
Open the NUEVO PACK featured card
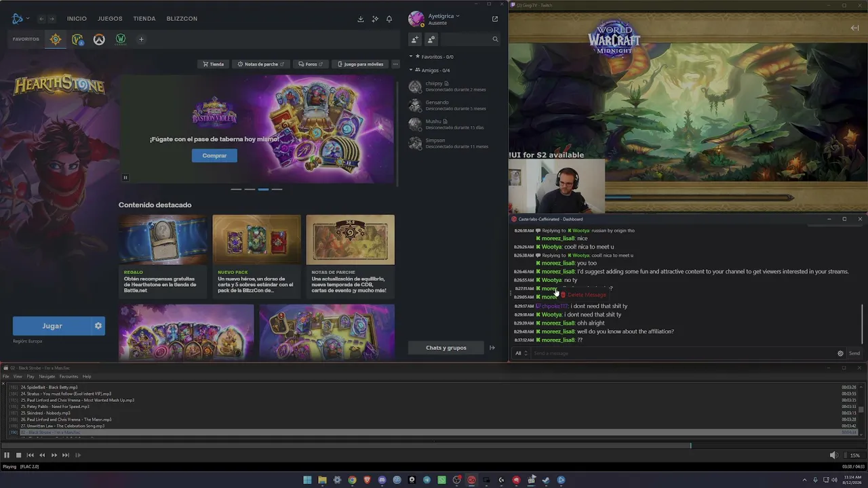(x=256, y=256)
